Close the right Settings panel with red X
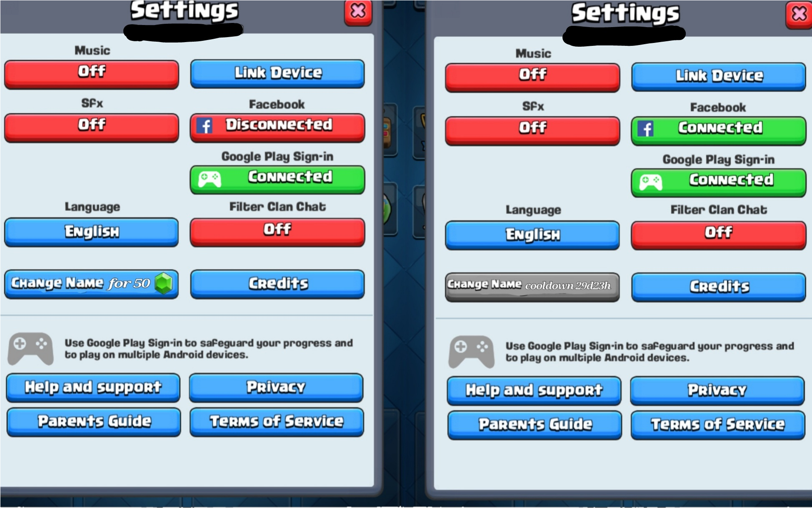The width and height of the screenshot is (812, 508). pos(799,15)
